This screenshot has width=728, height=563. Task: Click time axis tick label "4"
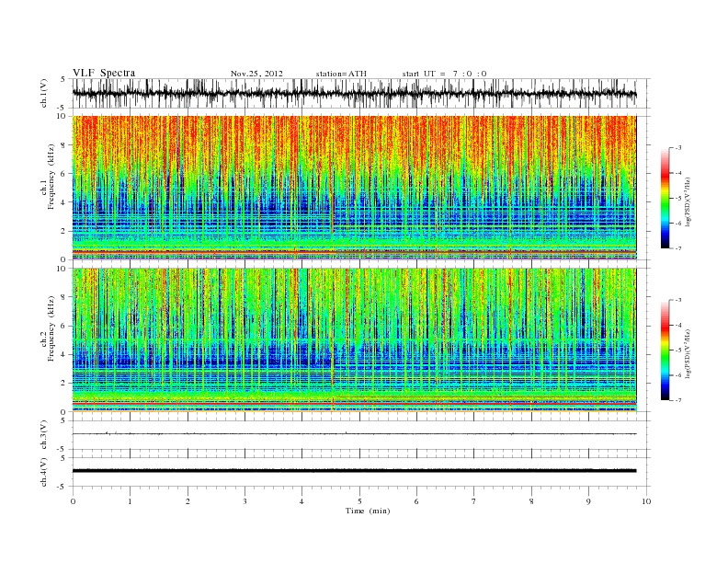[302, 501]
